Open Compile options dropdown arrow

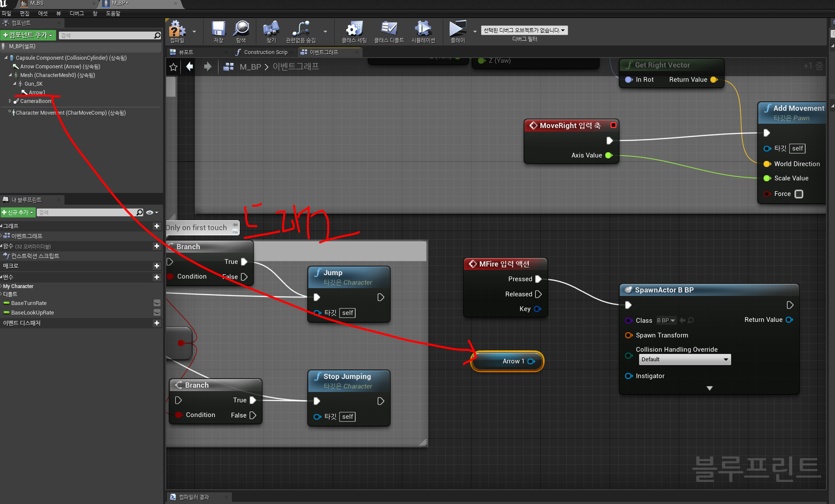[x=194, y=32]
